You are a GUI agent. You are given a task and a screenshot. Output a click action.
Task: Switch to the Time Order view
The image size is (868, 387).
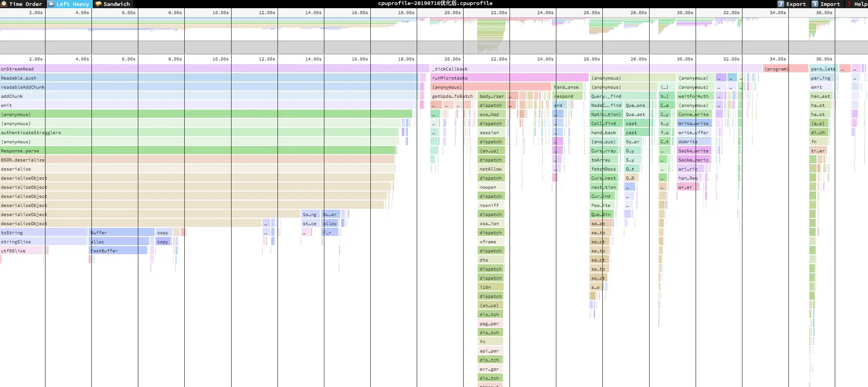coord(21,4)
